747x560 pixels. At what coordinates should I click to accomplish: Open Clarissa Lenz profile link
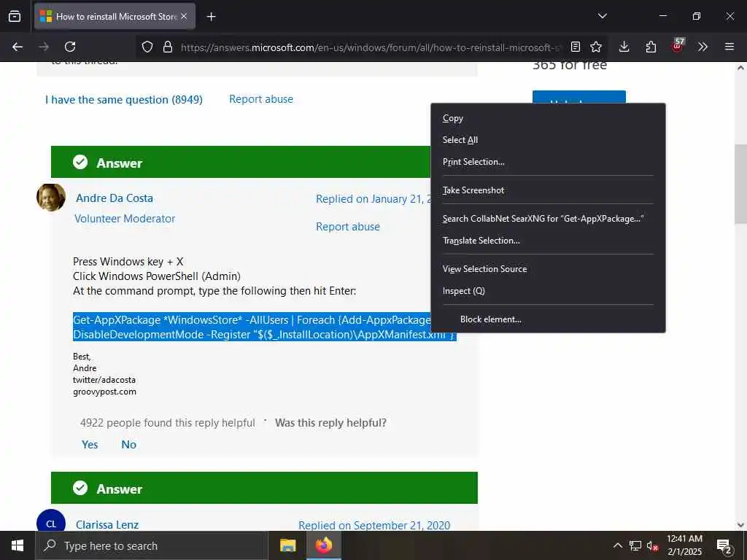click(107, 525)
